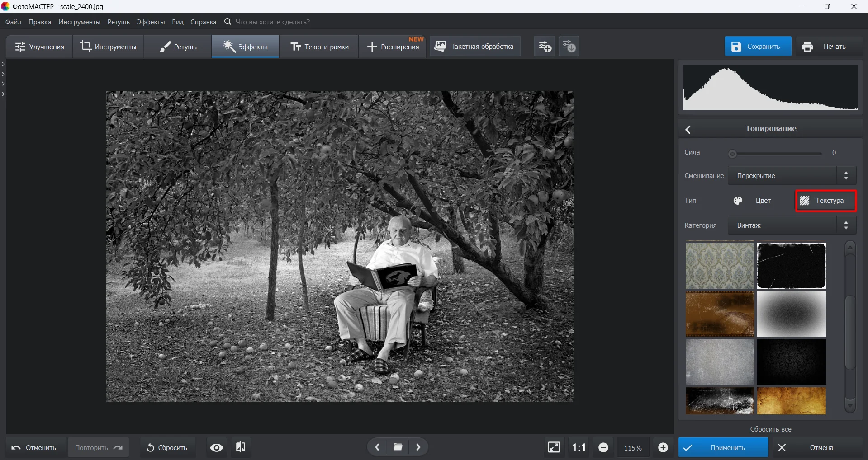The image size is (868, 460).
Task: Expand the top left side panel chevron
Action: click(x=3, y=64)
